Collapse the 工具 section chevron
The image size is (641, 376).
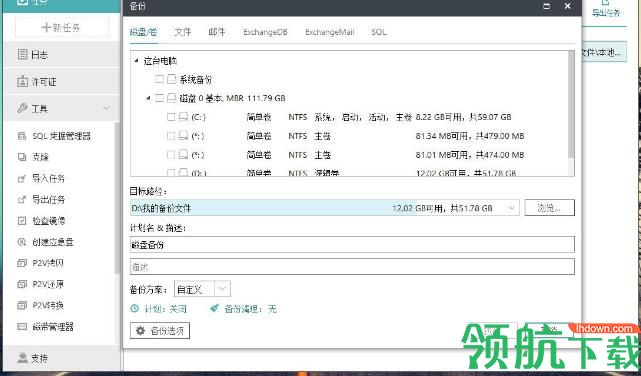click(106, 108)
